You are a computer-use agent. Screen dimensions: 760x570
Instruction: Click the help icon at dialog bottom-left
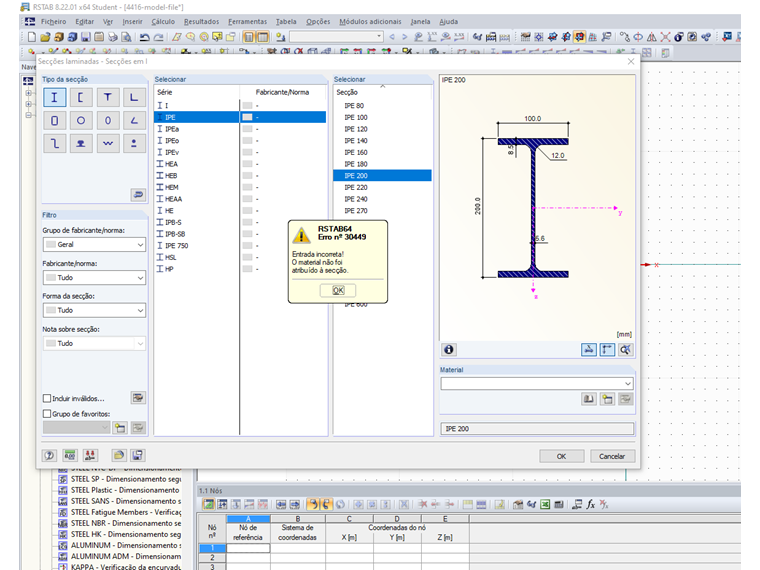coord(49,456)
